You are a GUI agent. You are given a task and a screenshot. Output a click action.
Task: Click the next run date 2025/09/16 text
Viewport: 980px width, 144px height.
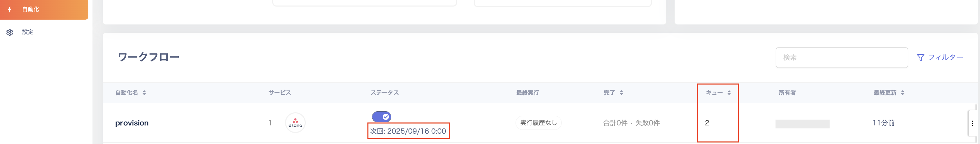coord(408,131)
